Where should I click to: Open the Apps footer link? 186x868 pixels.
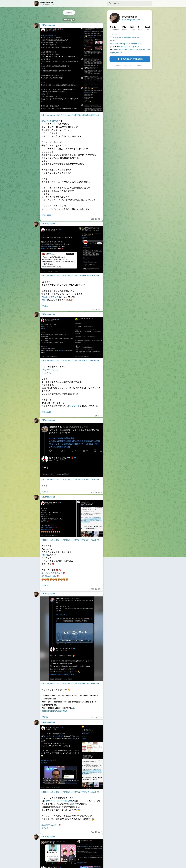132,66
